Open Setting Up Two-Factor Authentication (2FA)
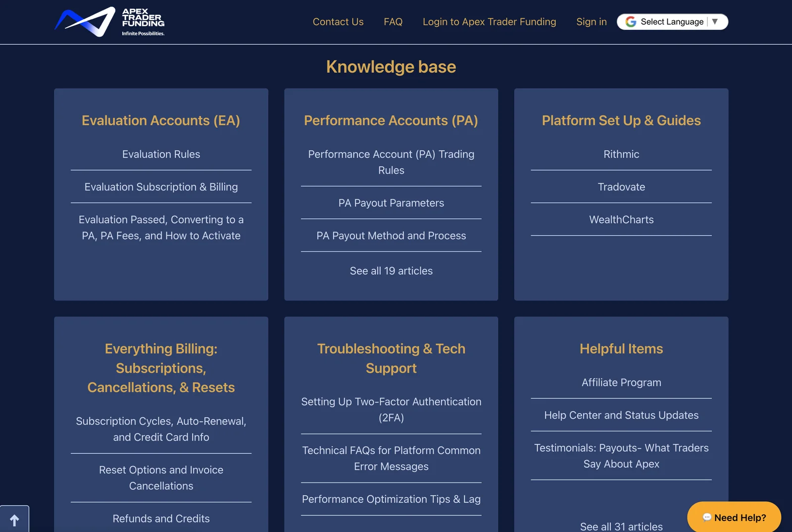Viewport: 792px width, 532px height. click(391, 410)
